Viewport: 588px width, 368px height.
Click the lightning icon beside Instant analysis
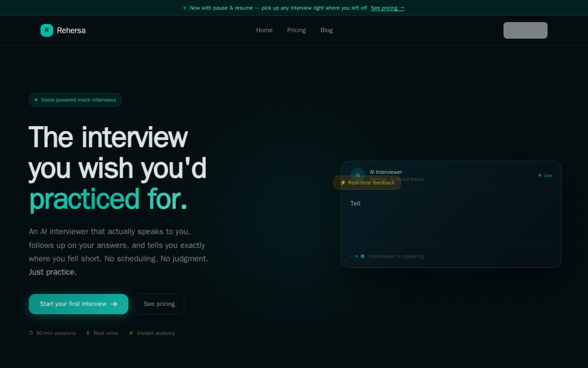(x=131, y=333)
